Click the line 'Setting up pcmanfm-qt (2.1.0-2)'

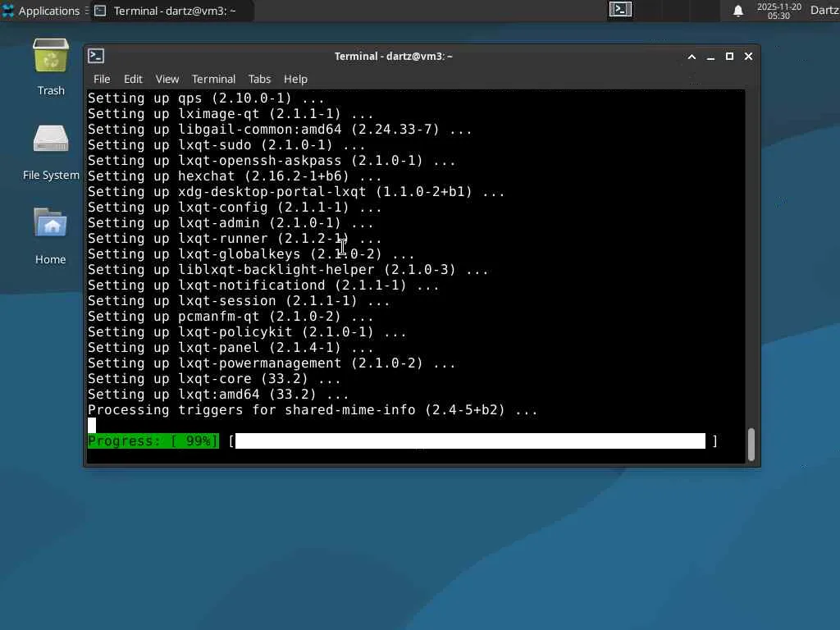coord(231,316)
